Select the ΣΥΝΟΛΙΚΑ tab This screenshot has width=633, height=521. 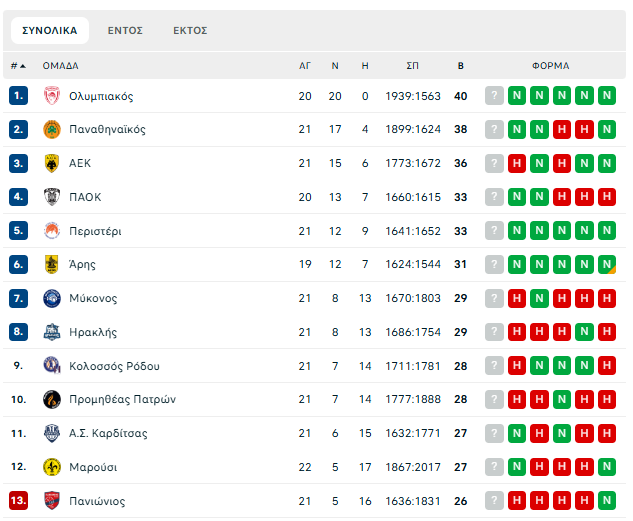pyautogui.click(x=50, y=31)
